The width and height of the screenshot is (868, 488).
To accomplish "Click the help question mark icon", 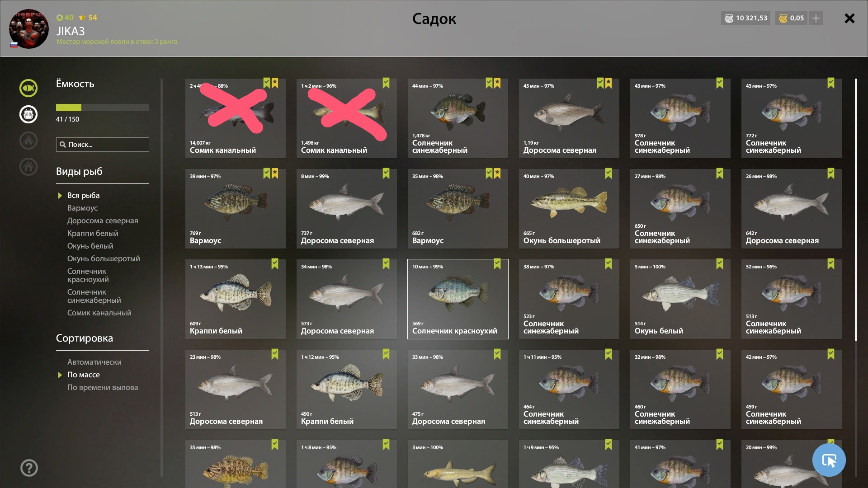I will (29, 468).
